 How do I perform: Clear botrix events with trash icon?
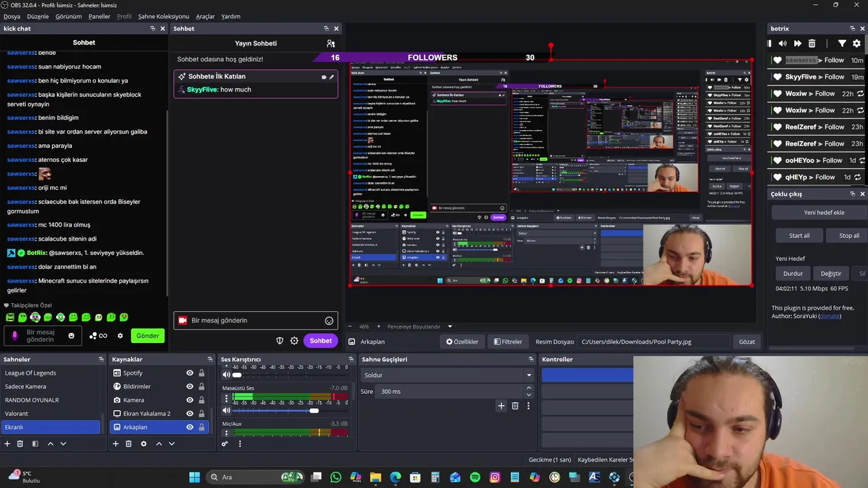pyautogui.click(x=812, y=43)
